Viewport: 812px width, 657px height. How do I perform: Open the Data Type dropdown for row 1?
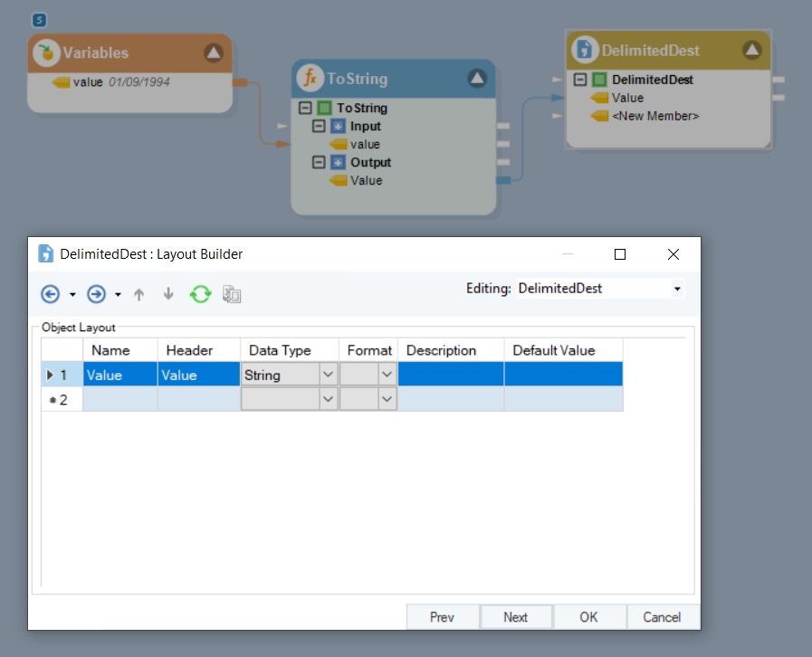[x=328, y=375]
